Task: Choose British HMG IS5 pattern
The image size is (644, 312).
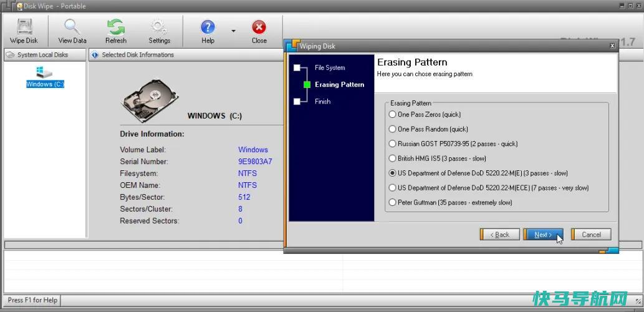Action: point(438,158)
